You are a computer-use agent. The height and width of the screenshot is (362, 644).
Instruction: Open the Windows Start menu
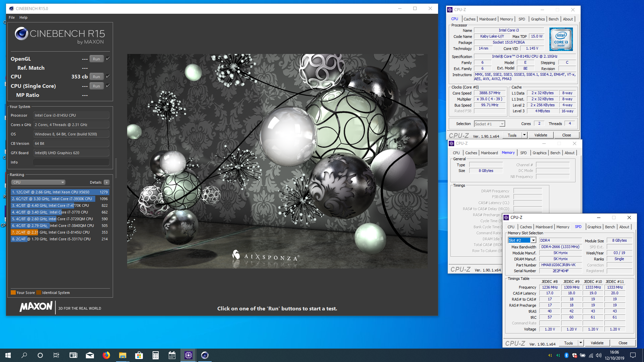pyautogui.click(x=8, y=355)
